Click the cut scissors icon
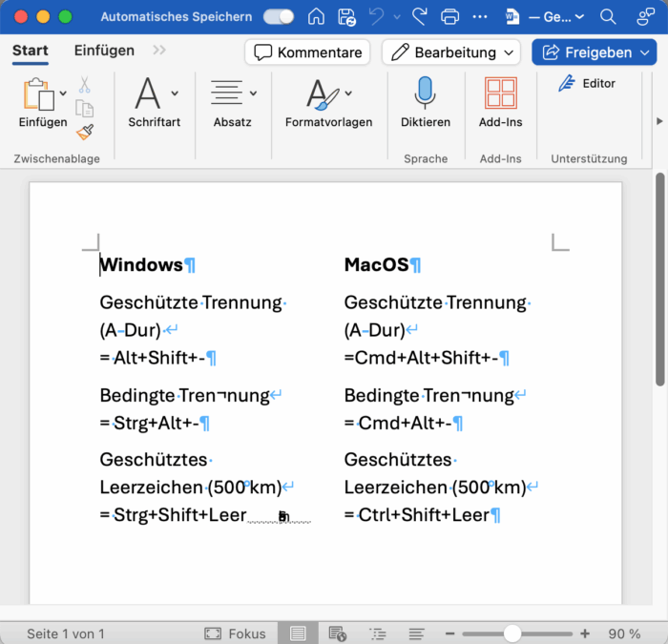Viewport: 668px width, 644px height. tap(84, 85)
